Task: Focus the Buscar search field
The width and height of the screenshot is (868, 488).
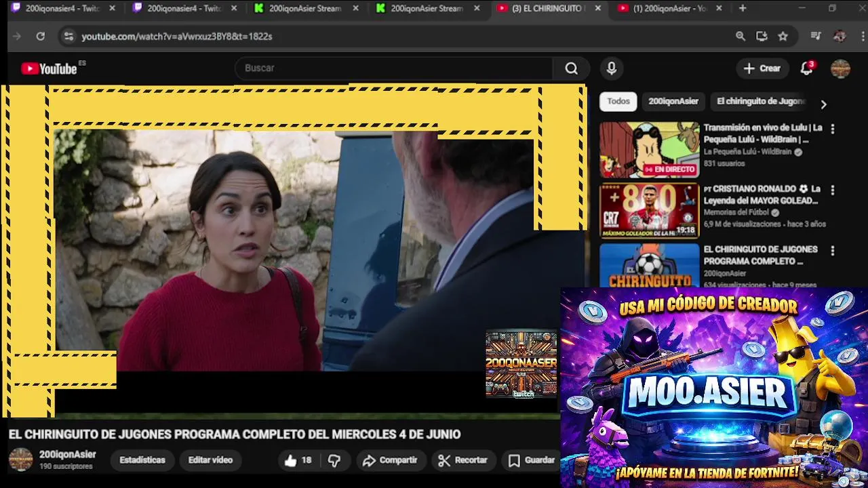Action: coord(394,68)
